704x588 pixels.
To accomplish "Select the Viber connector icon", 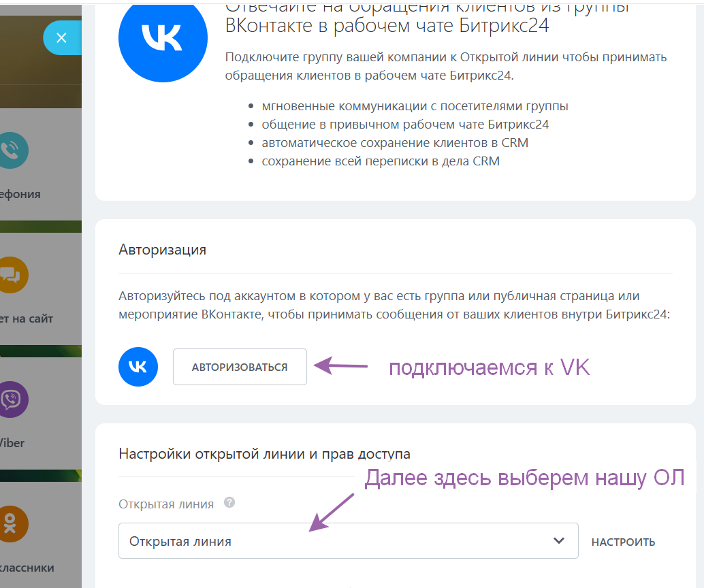I will coord(12,400).
